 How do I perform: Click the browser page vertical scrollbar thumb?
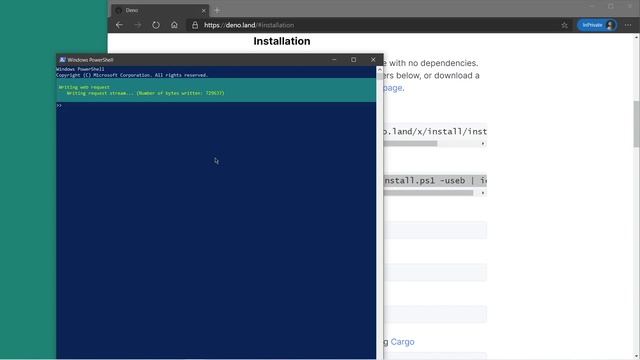coord(636,124)
